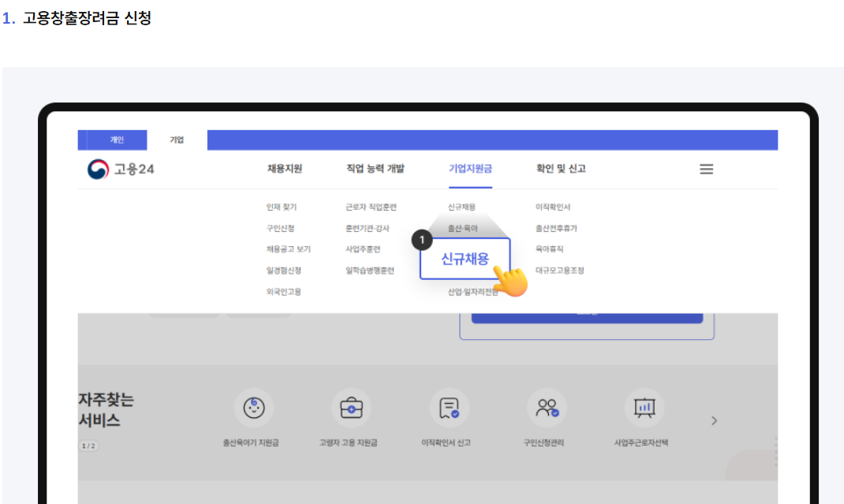Click the highlighted 신규채용 button
Image resolution: width=844 pixels, height=504 pixels.
point(465,260)
